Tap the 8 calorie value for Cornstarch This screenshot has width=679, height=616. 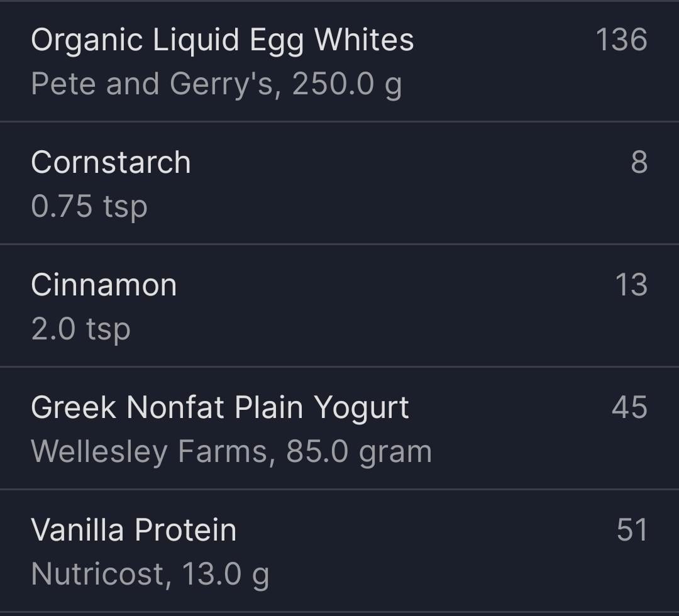639,162
